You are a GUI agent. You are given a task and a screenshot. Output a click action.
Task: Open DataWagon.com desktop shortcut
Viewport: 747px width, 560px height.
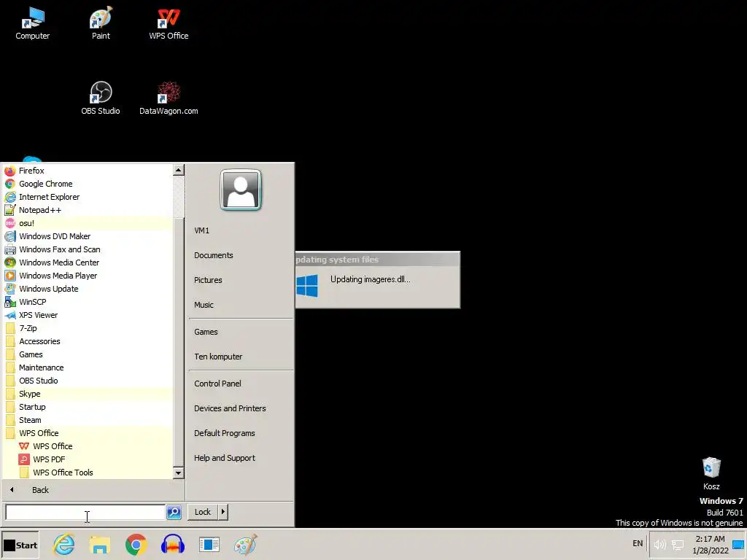tap(169, 98)
